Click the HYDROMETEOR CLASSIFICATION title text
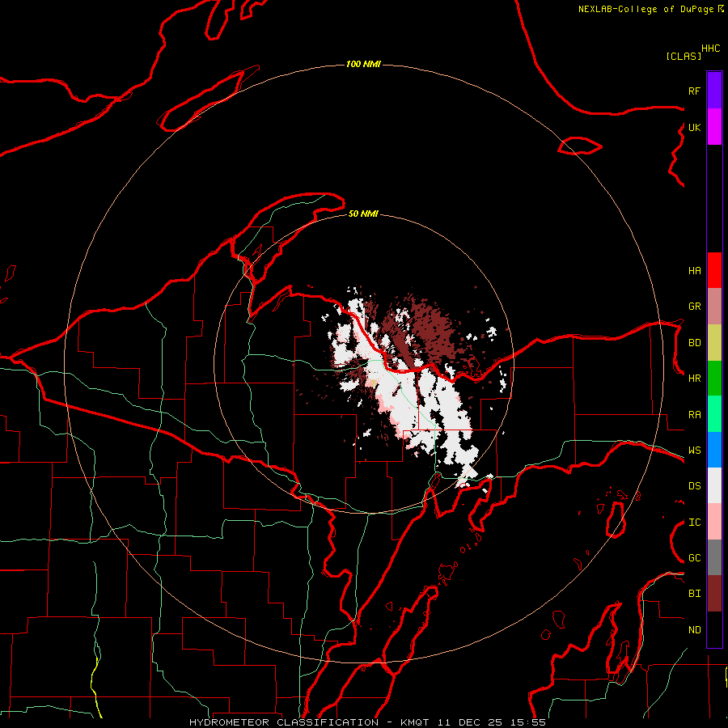Screen dimensions: 728x728 coord(284,722)
